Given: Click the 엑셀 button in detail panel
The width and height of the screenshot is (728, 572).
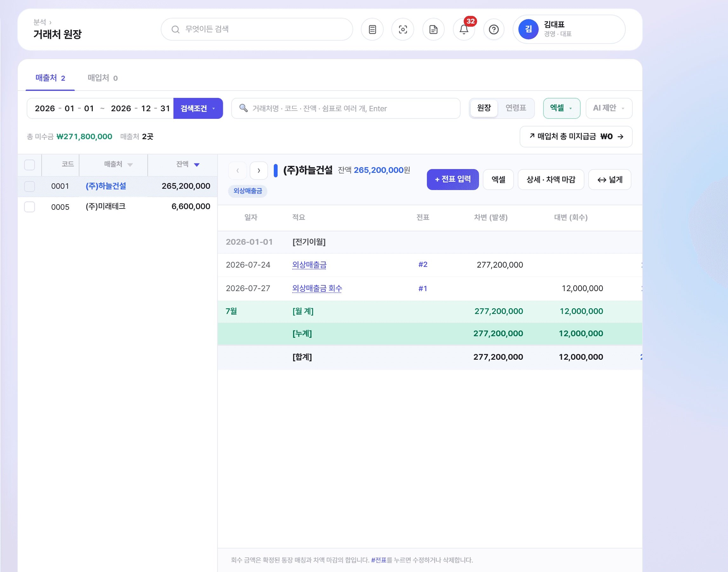Looking at the screenshot, I should [x=498, y=180].
